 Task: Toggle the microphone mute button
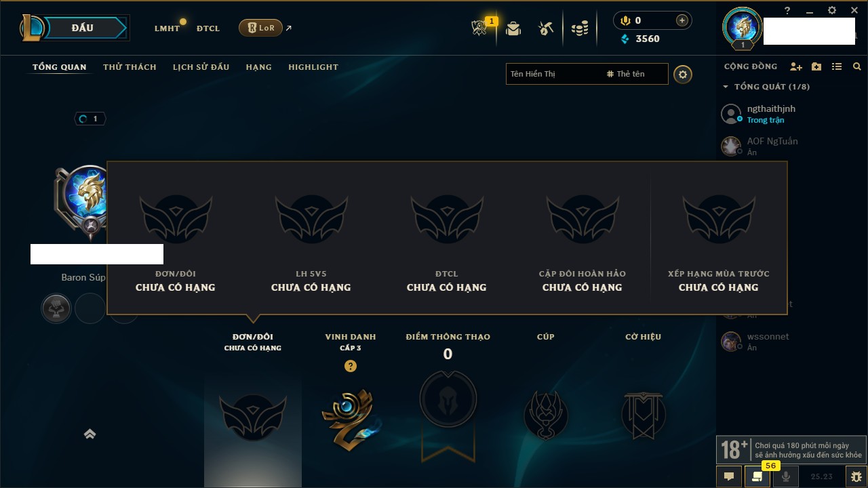point(786,476)
